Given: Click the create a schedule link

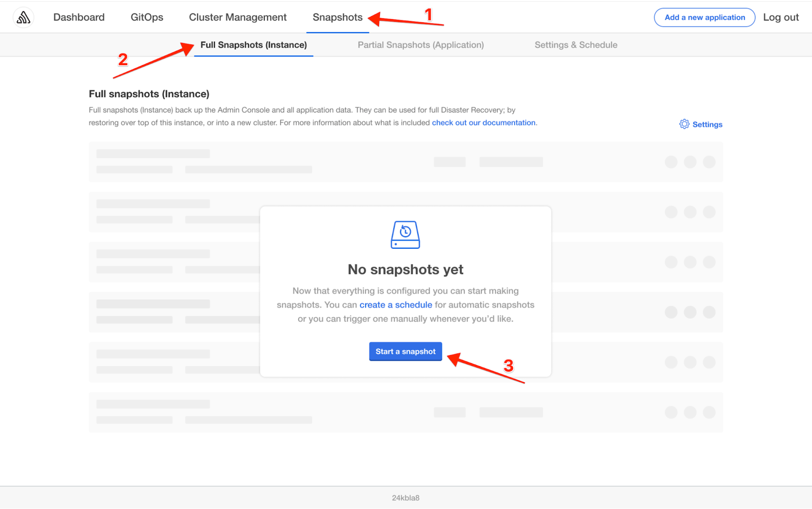Looking at the screenshot, I should pyautogui.click(x=395, y=305).
